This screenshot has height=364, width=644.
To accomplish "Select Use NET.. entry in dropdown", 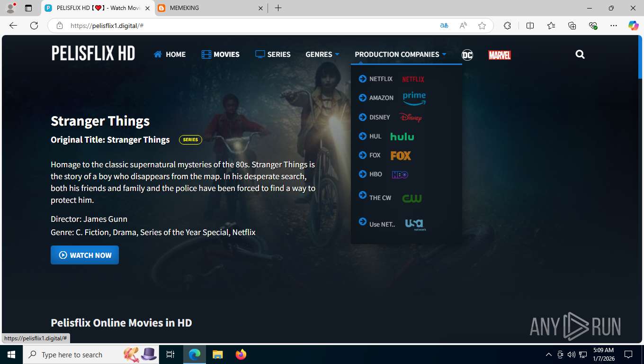I will point(382,224).
